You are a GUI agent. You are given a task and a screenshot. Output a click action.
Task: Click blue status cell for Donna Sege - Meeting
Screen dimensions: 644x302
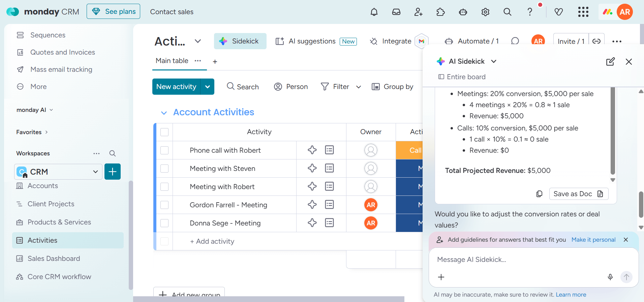point(409,223)
